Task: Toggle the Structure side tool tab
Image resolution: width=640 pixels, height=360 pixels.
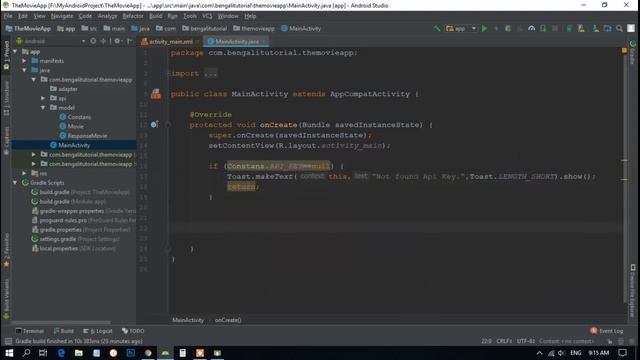Action: [x=6, y=98]
